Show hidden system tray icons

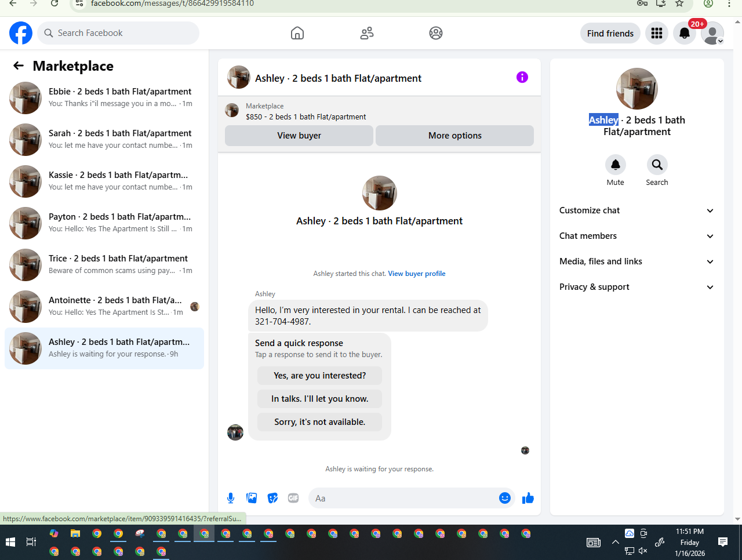pyautogui.click(x=615, y=543)
